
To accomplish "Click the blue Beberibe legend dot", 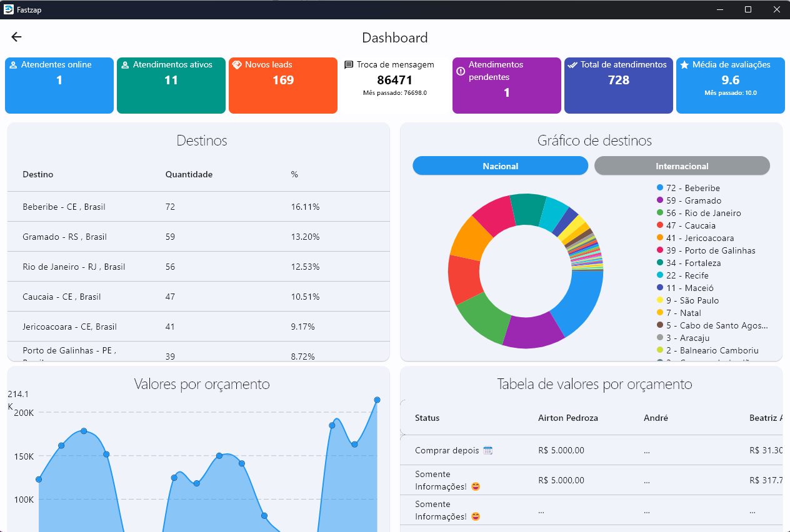I will [x=660, y=188].
